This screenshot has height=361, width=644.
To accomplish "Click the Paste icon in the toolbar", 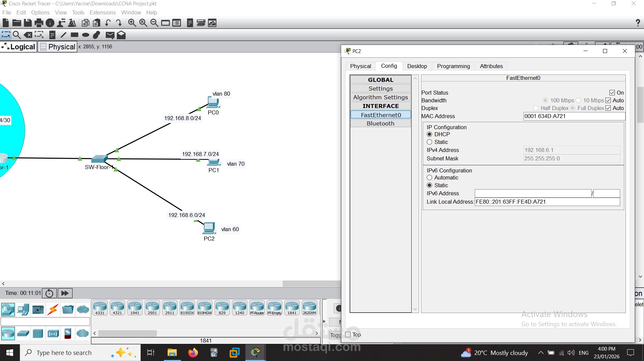I will point(97,23).
